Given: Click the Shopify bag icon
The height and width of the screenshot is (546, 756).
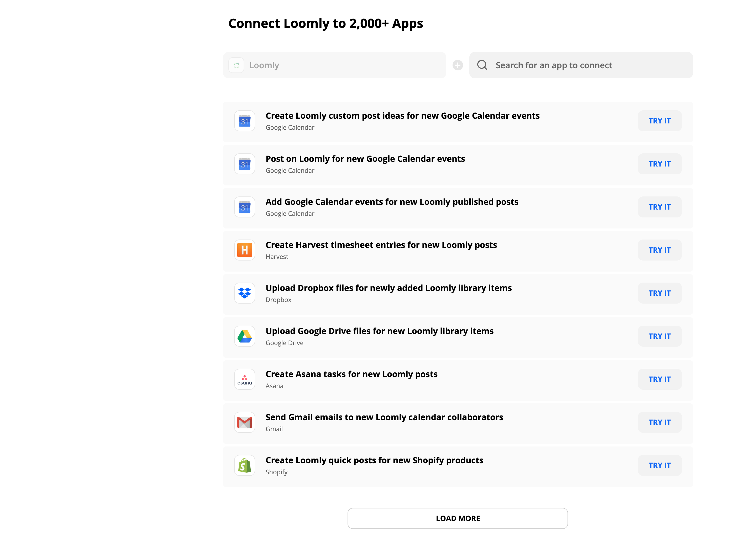Looking at the screenshot, I should click(x=244, y=465).
